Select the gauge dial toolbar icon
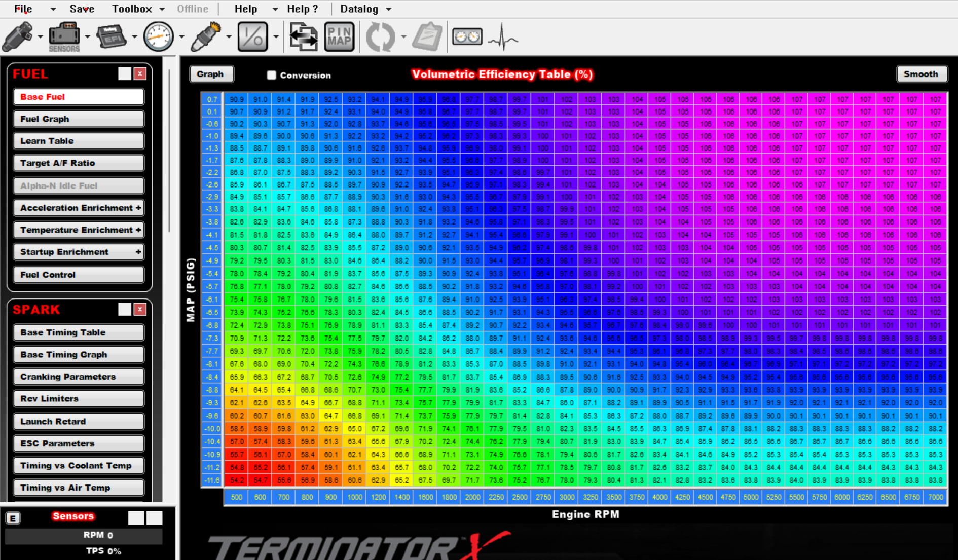 point(158,36)
